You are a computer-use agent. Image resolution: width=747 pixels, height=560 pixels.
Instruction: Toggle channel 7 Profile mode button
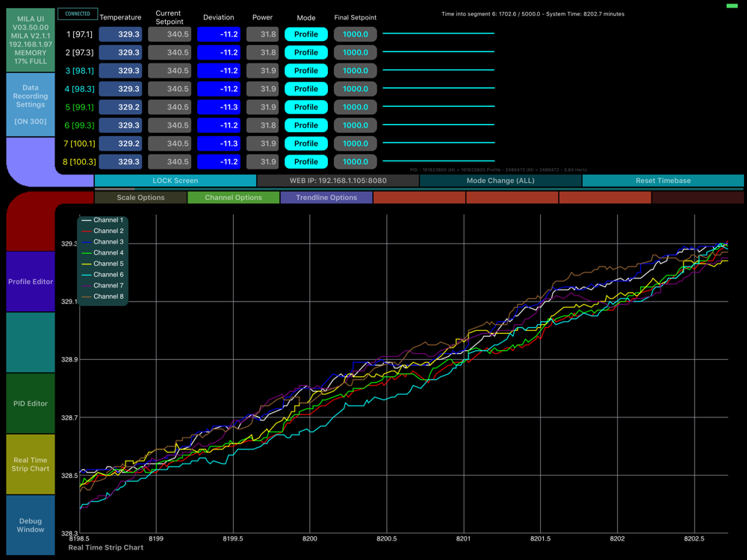(306, 143)
